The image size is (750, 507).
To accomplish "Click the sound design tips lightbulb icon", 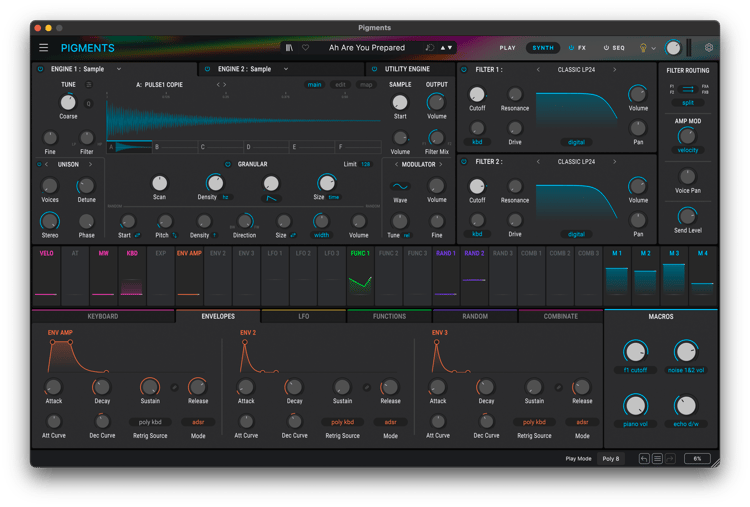I will pos(643,47).
